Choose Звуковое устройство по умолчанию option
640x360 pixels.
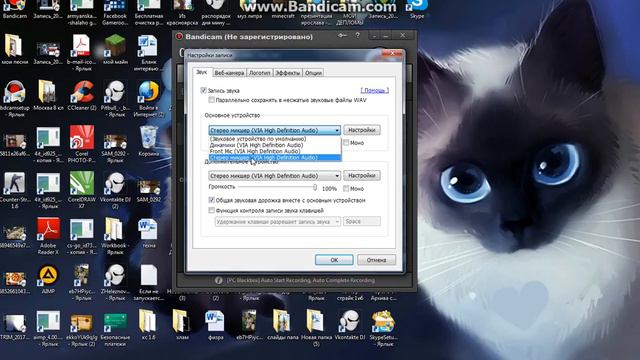(x=275, y=139)
